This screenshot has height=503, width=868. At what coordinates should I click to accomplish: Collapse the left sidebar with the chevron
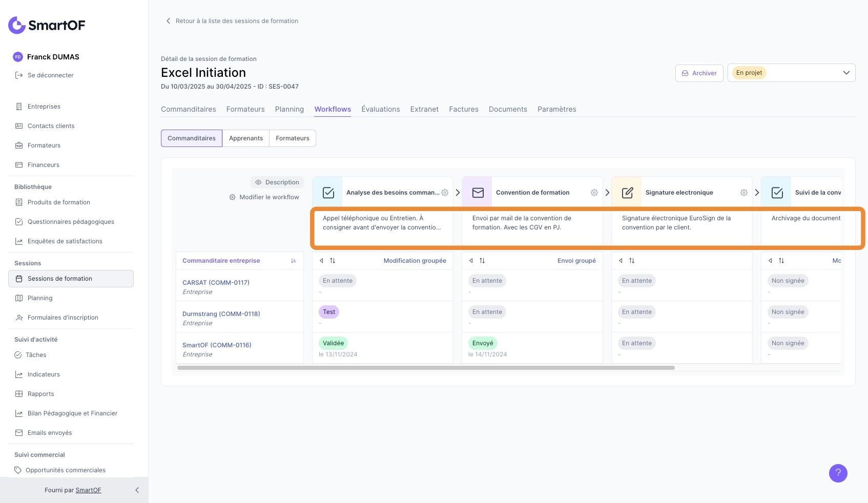click(137, 490)
